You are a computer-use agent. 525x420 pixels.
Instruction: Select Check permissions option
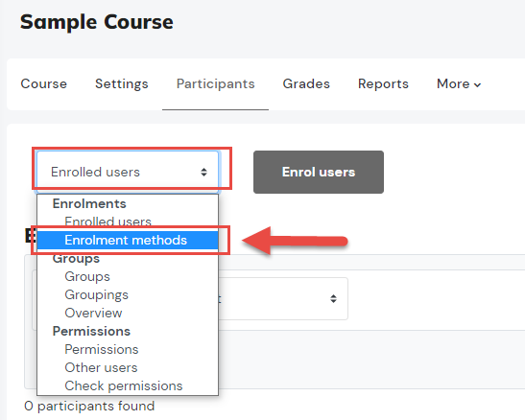pyautogui.click(x=124, y=385)
